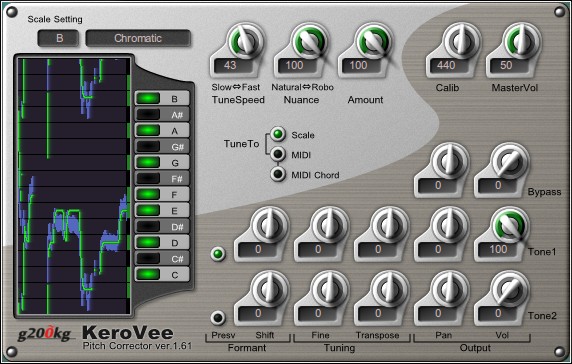Toggle the E note key

point(162,210)
